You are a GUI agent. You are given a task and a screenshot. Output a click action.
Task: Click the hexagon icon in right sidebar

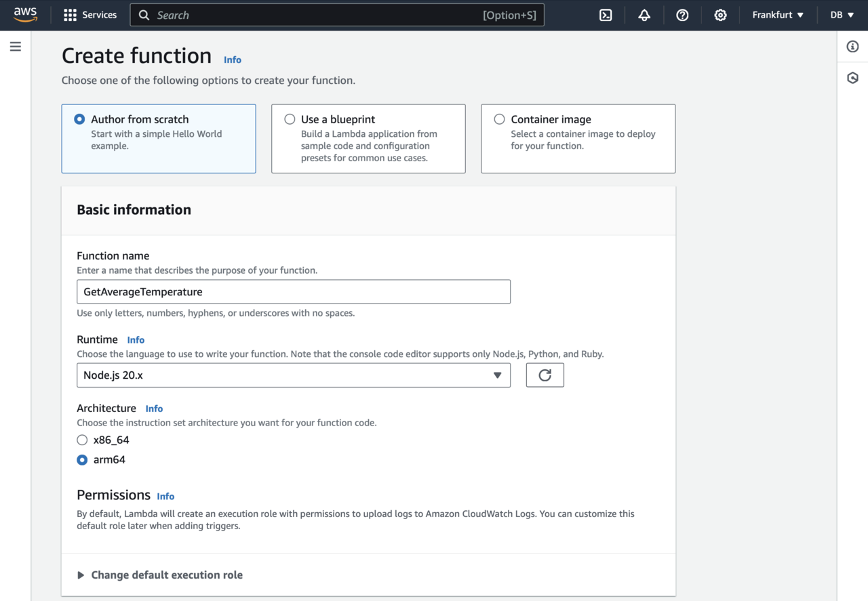(x=852, y=78)
